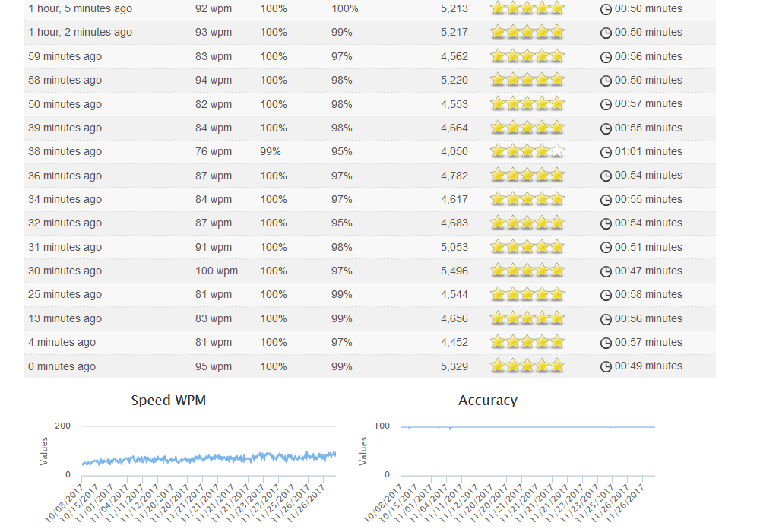Click the star rating in the 1 hour, 2 minutes ago row
The height and width of the screenshot is (532, 760).
pos(527,32)
